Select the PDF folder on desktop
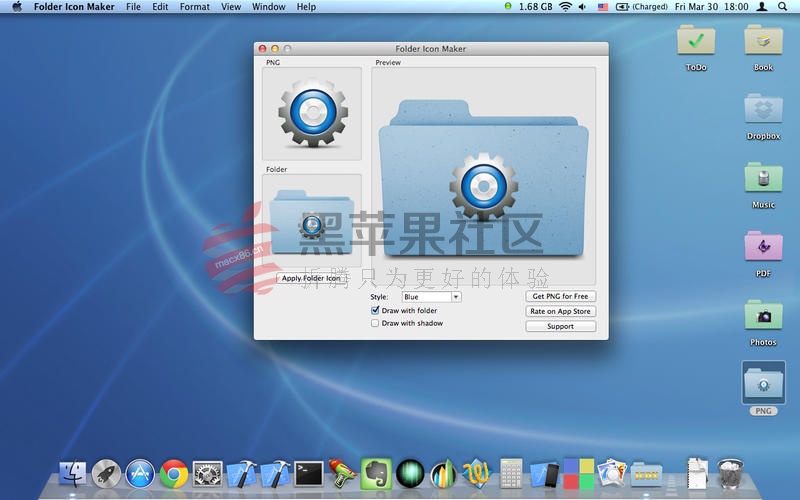The height and width of the screenshot is (500, 800). tap(763, 254)
